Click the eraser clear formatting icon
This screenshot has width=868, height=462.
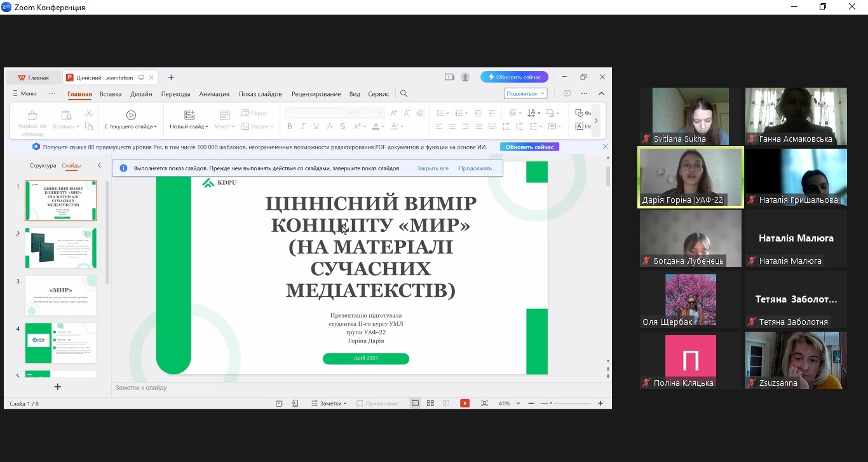tap(419, 113)
